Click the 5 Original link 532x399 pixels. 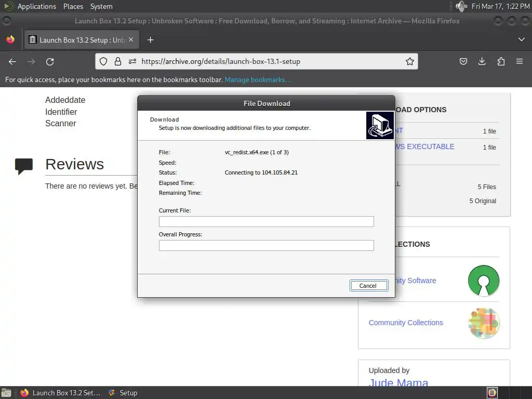483,201
